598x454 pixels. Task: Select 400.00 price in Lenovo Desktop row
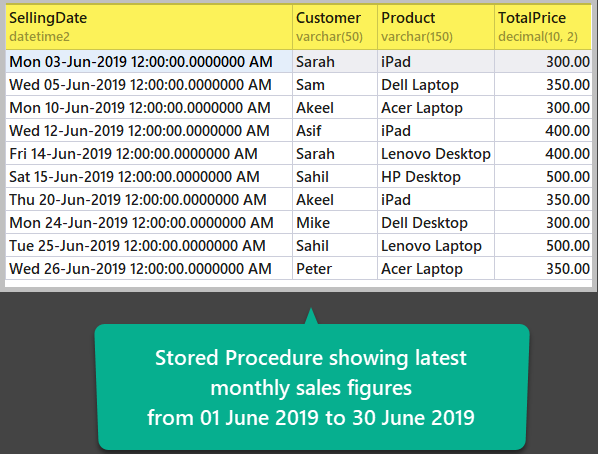click(543, 153)
